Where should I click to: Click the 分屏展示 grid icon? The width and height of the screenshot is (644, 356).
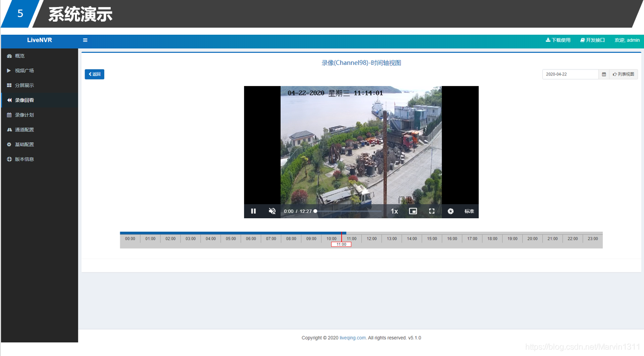(9, 85)
